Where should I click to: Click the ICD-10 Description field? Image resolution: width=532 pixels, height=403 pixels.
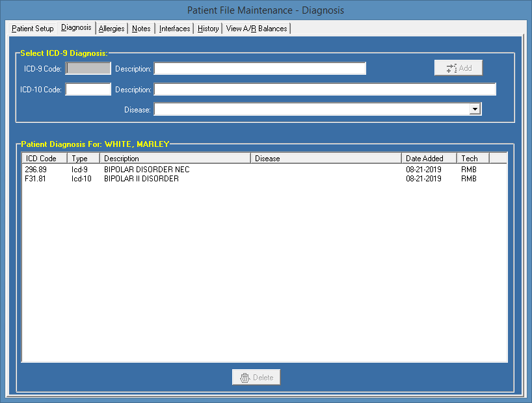point(325,88)
